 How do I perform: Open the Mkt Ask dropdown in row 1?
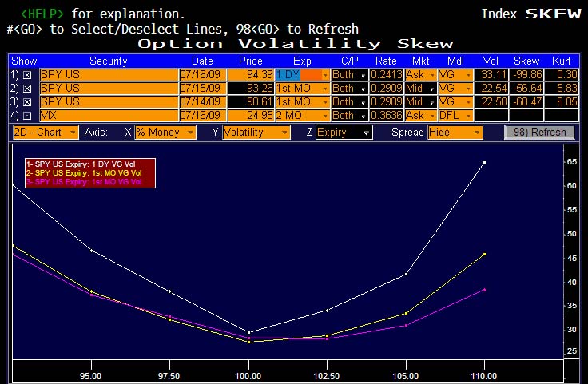420,74
